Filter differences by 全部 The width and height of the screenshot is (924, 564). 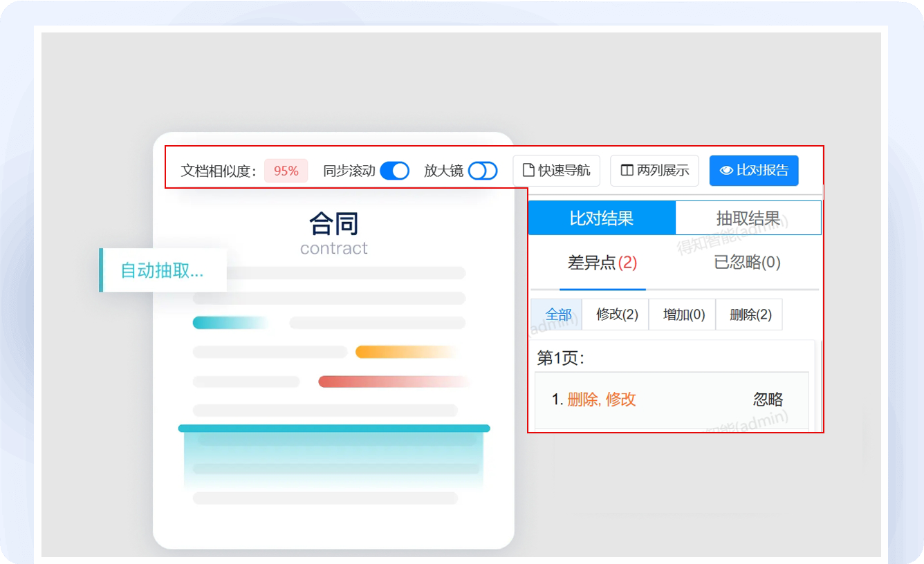(557, 315)
